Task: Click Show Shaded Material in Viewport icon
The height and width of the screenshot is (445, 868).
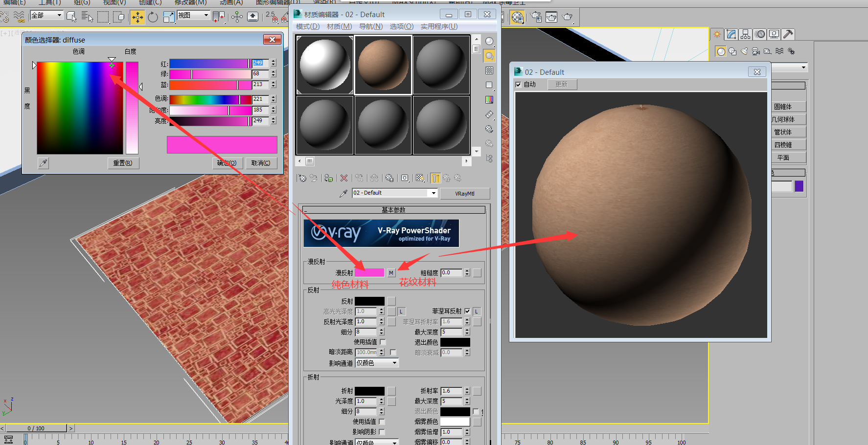Action: 420,178
